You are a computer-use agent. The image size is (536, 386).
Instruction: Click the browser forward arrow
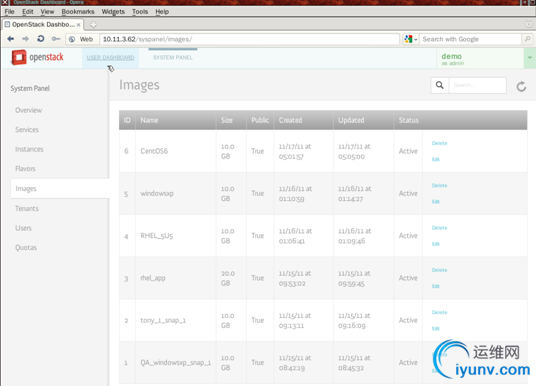point(26,39)
